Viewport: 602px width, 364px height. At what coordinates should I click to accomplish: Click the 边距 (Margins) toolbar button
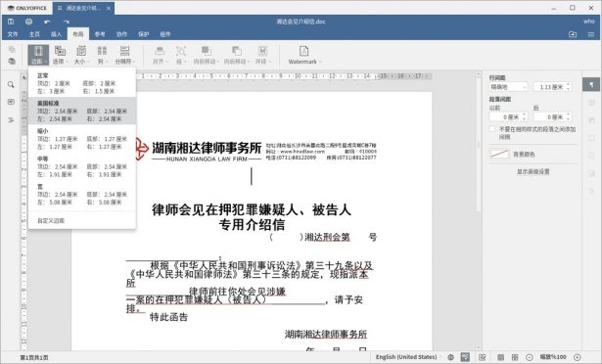(38, 55)
